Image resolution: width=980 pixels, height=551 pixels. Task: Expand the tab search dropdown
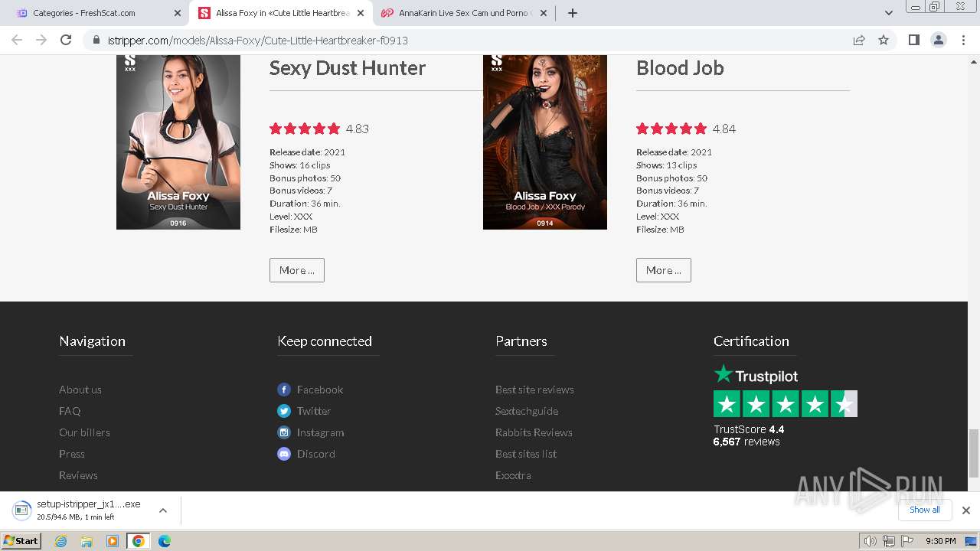(x=888, y=13)
